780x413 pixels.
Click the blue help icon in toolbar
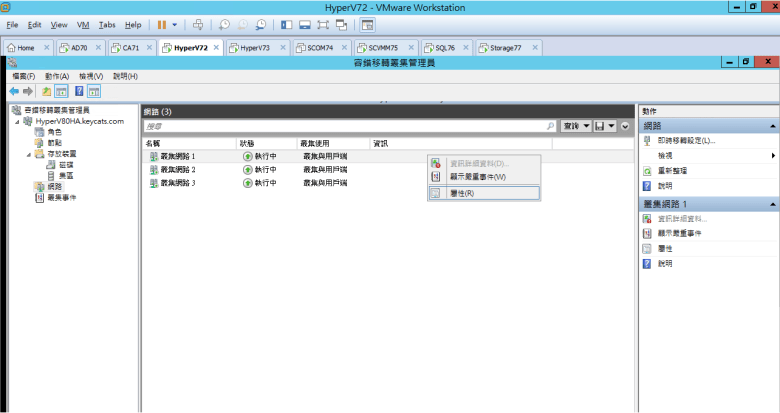pos(78,91)
